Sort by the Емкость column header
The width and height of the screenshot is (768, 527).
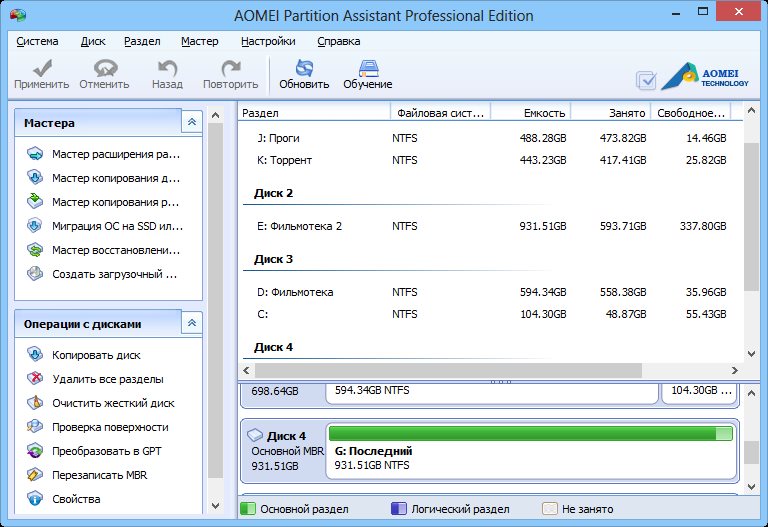pos(532,113)
